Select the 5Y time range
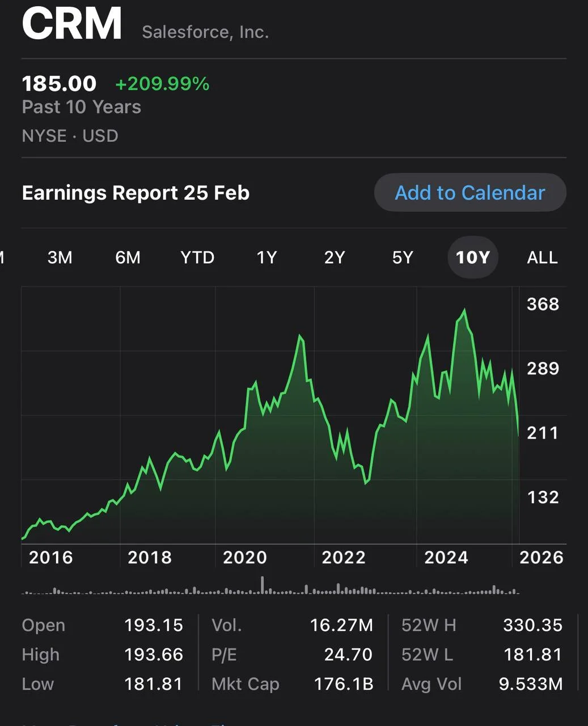588x726 pixels. (403, 258)
